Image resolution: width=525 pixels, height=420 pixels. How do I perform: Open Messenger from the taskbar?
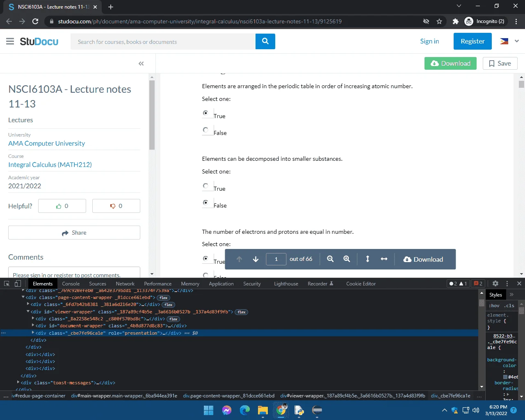(x=227, y=410)
